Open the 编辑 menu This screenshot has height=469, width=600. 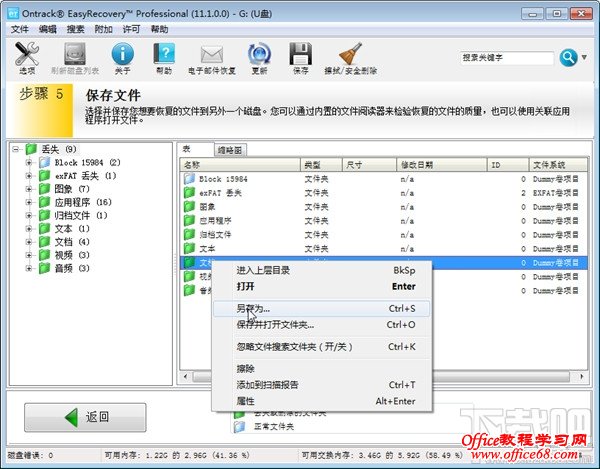[47, 29]
